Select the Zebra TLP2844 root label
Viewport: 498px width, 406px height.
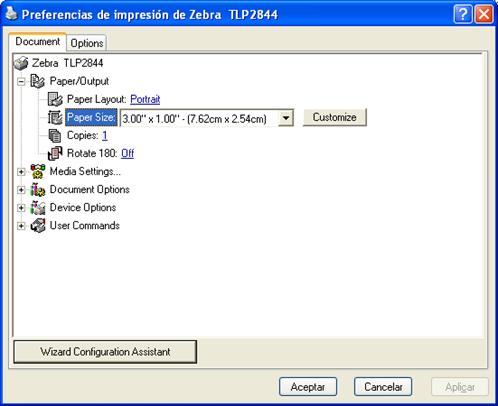click(67, 63)
